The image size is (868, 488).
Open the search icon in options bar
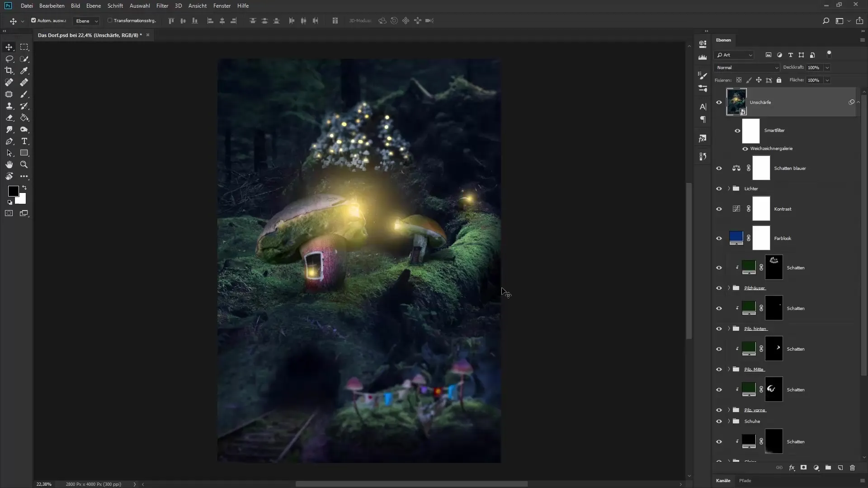pyautogui.click(x=826, y=21)
